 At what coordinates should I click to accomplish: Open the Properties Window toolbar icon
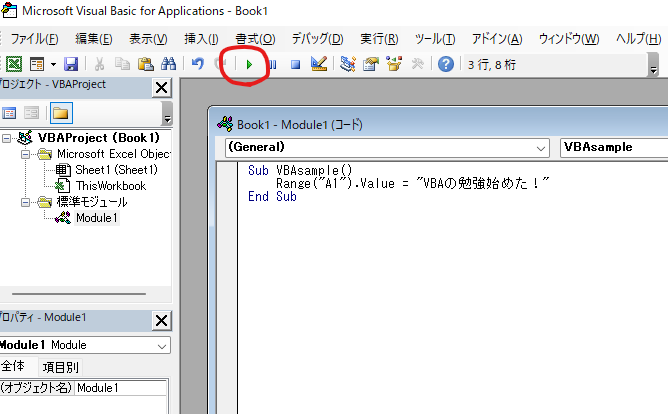coord(371,64)
